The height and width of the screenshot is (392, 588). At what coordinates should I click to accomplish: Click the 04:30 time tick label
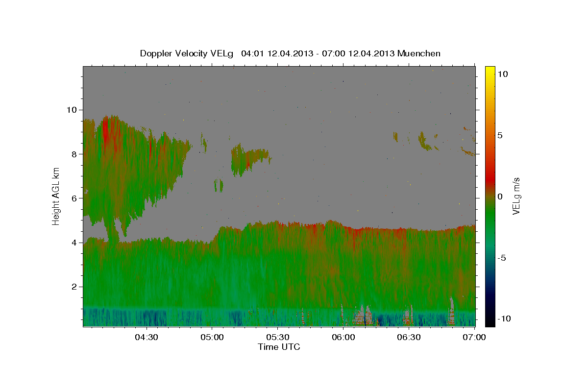tap(146, 337)
